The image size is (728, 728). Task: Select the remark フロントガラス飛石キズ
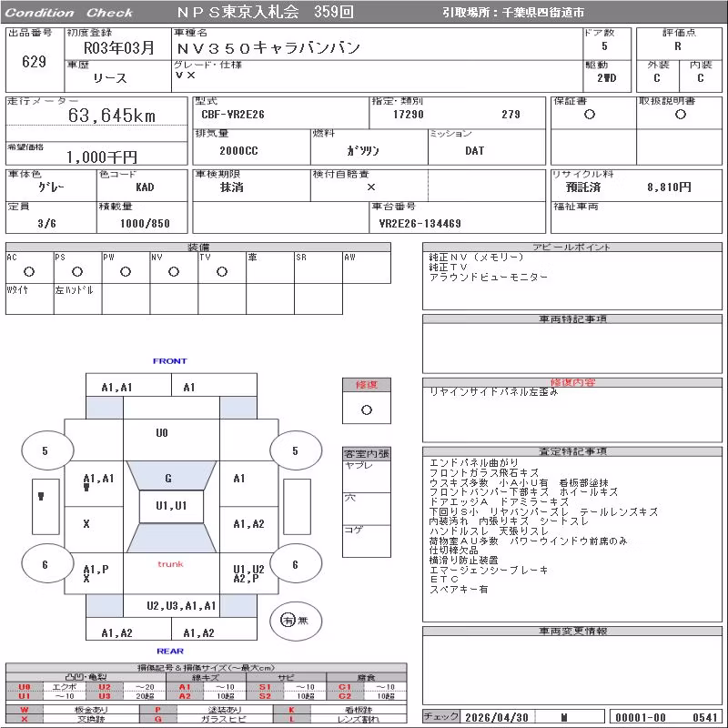[x=484, y=472]
